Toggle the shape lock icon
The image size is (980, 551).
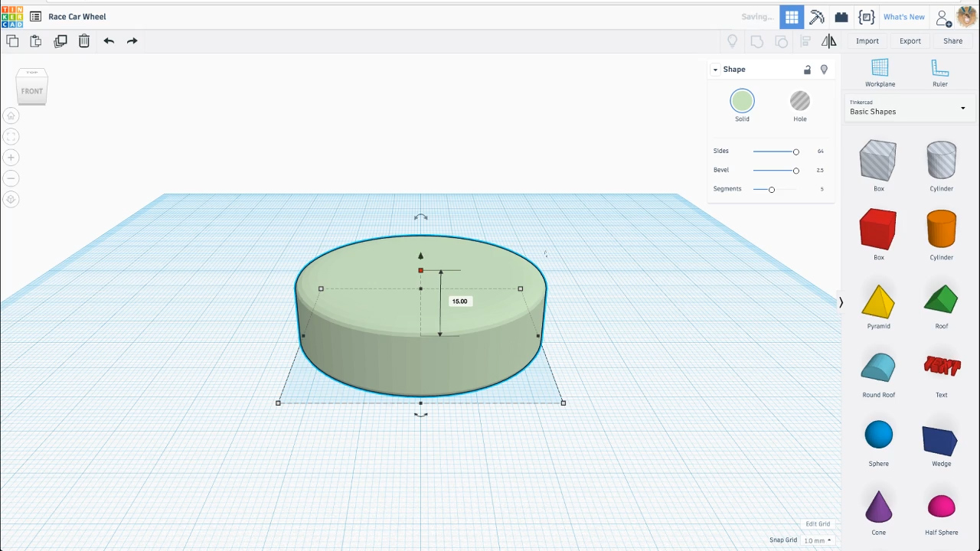[807, 70]
